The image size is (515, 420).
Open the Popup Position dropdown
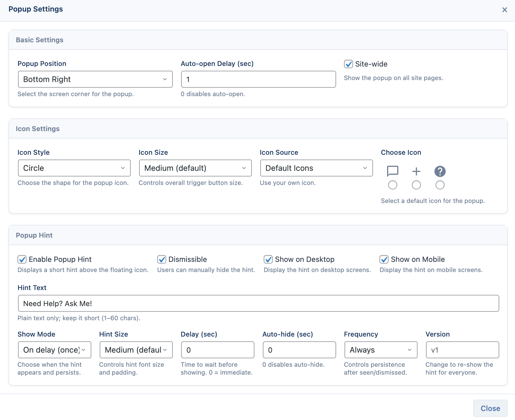click(x=95, y=79)
